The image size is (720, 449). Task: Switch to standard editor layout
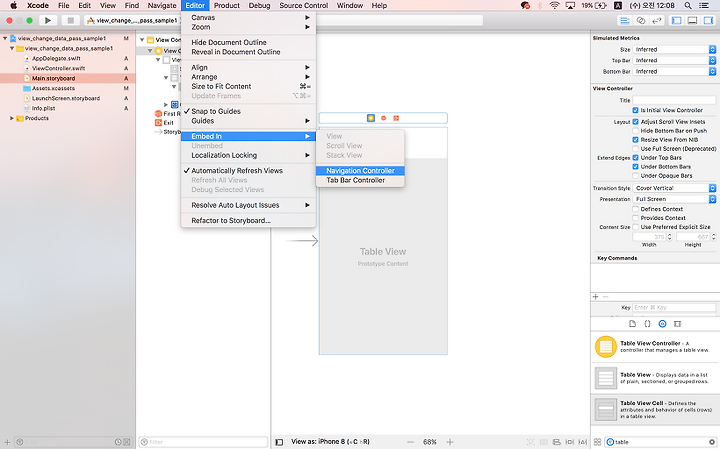coord(624,20)
